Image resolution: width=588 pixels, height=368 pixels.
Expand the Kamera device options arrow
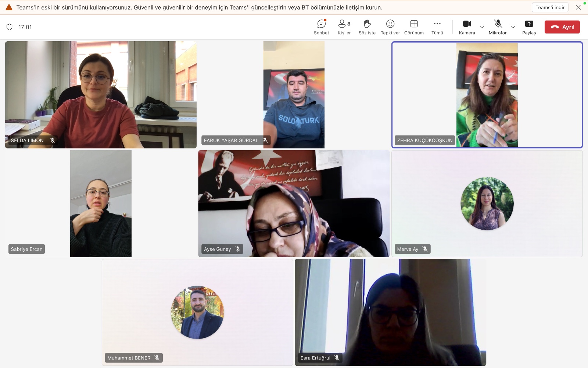(482, 27)
